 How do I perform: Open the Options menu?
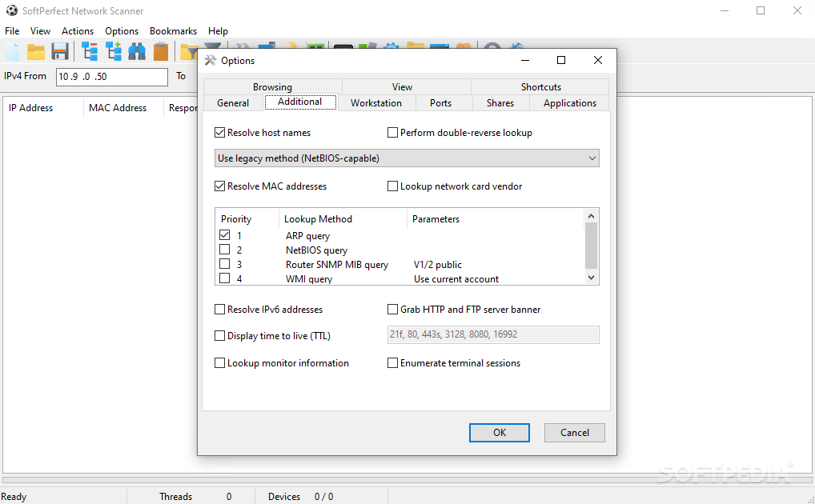coord(122,31)
